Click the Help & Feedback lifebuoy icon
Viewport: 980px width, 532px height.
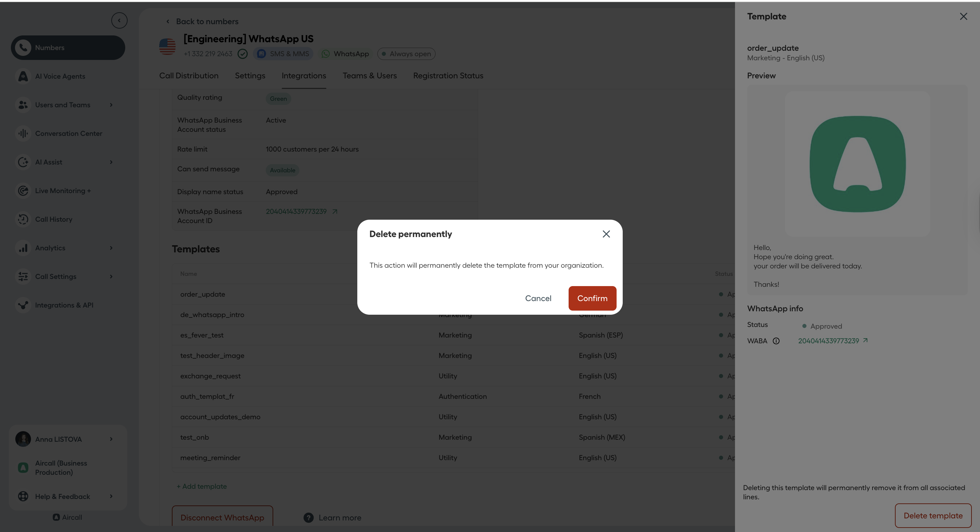click(23, 496)
